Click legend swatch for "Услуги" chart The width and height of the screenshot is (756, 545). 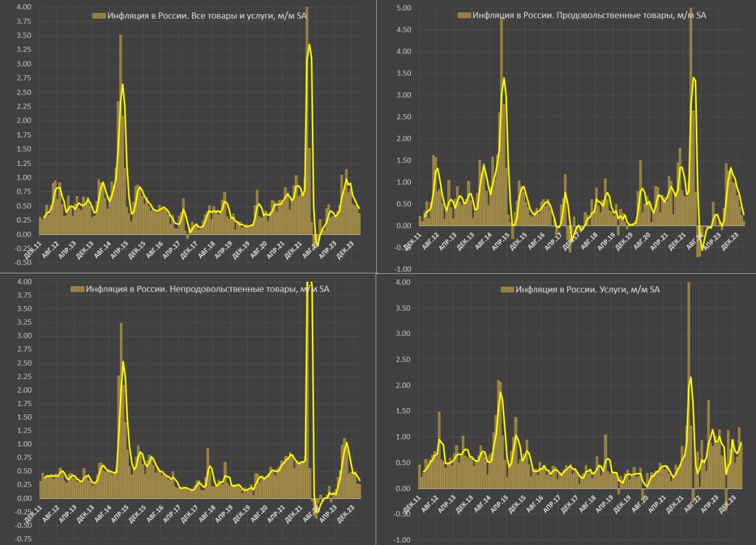click(x=507, y=290)
